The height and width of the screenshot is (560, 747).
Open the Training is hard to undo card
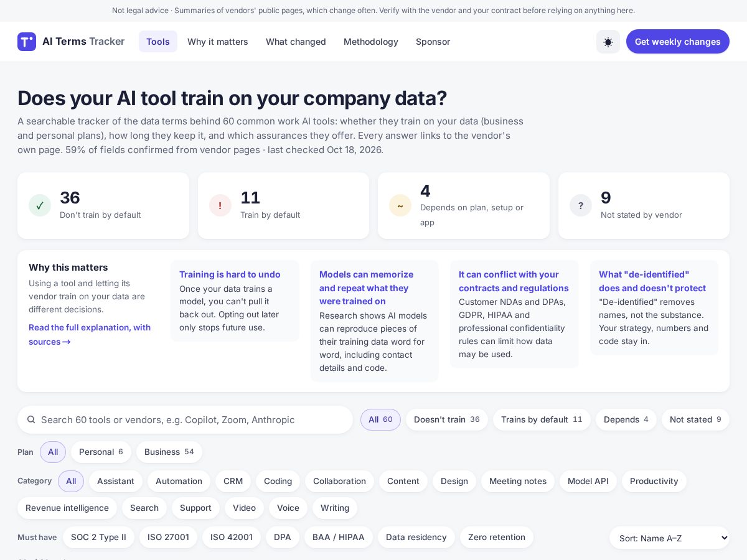(x=235, y=301)
